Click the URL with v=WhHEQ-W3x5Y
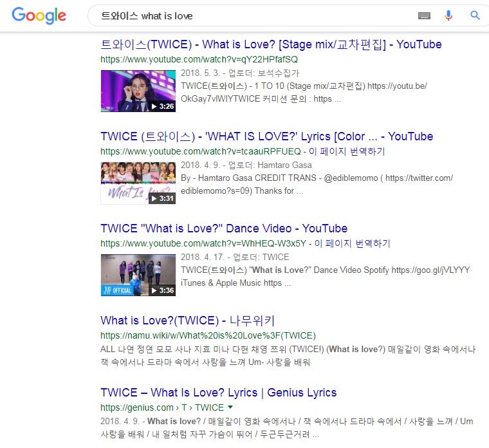 203,243
